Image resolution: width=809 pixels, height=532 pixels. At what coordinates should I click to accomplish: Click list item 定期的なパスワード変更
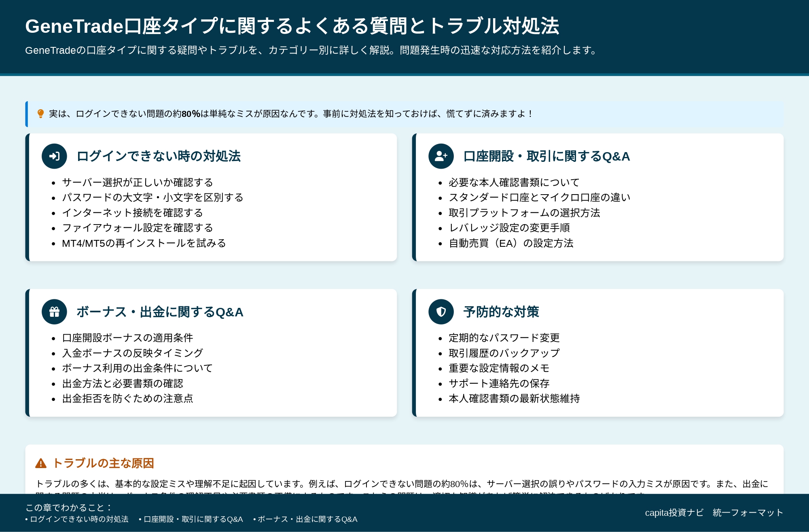coord(504,338)
